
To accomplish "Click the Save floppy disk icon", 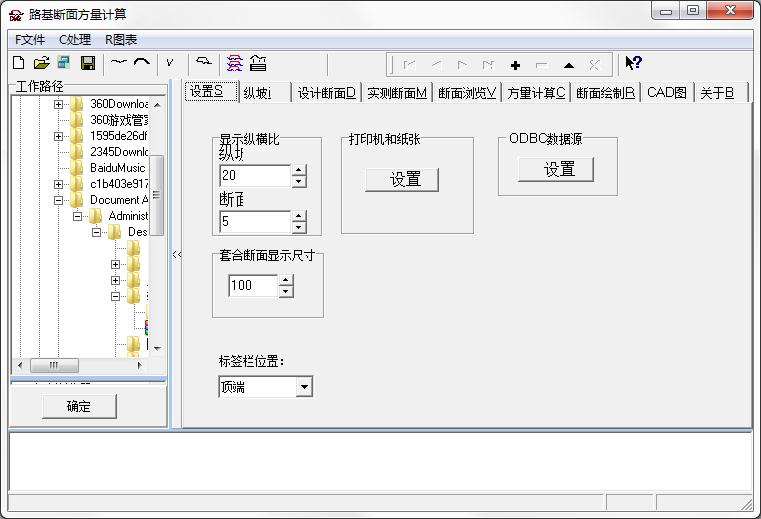I will point(87,63).
